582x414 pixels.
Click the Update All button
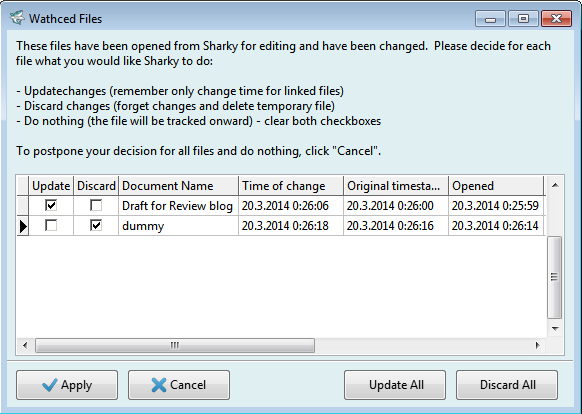[395, 385]
